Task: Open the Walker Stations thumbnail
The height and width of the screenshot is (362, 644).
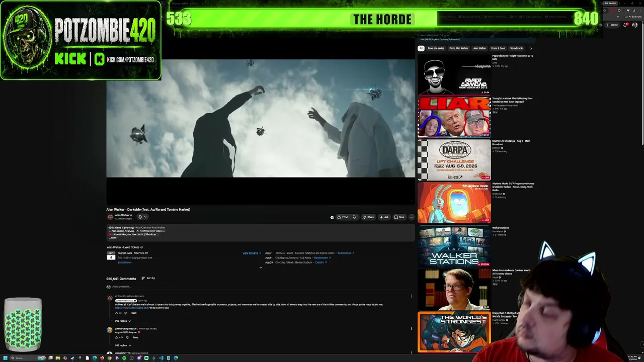Action: pyautogui.click(x=454, y=246)
